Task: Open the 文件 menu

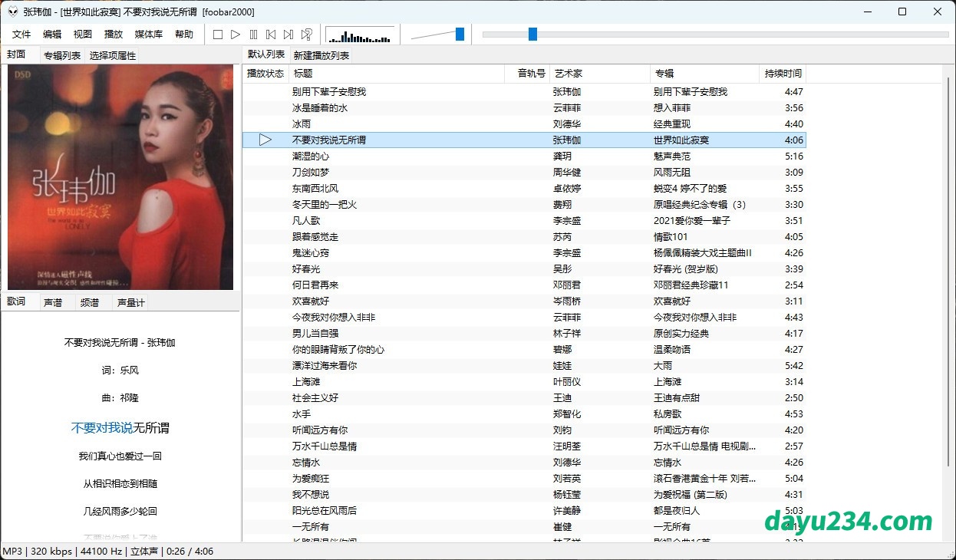Action: 21,35
